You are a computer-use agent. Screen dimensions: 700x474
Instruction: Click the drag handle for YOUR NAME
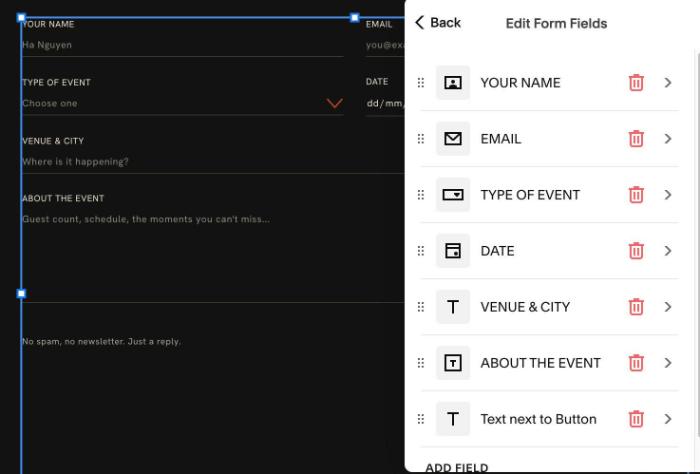point(421,83)
